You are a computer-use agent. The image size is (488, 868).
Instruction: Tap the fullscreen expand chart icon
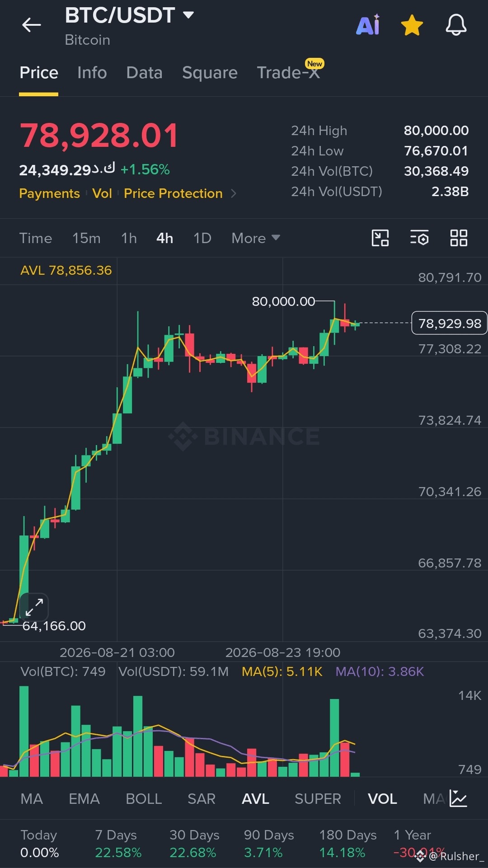pos(34,607)
